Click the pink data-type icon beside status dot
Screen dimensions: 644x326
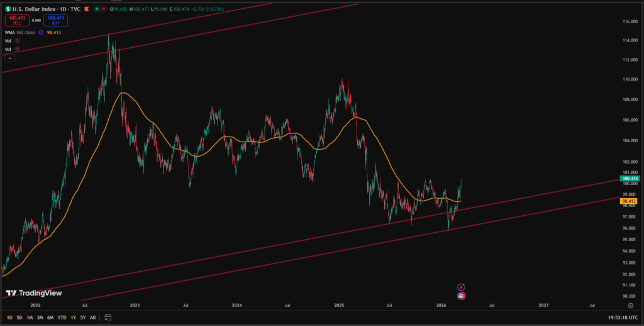[103, 9]
